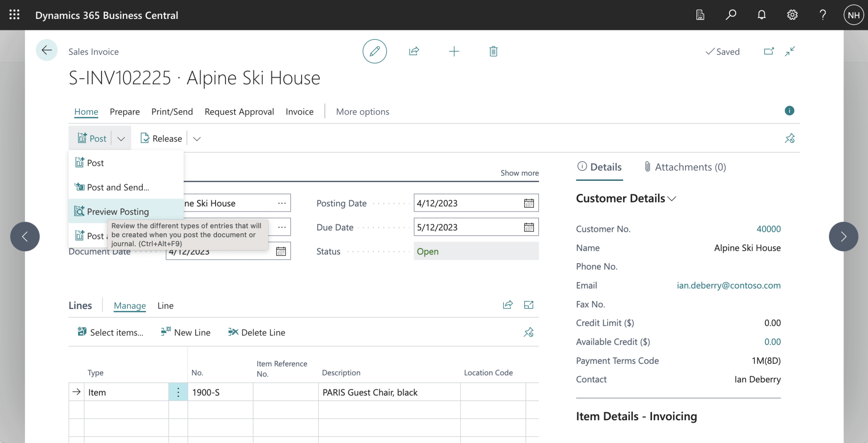This screenshot has width=868, height=443.
Task: Select Preview Posting menu item
Action: (x=118, y=212)
